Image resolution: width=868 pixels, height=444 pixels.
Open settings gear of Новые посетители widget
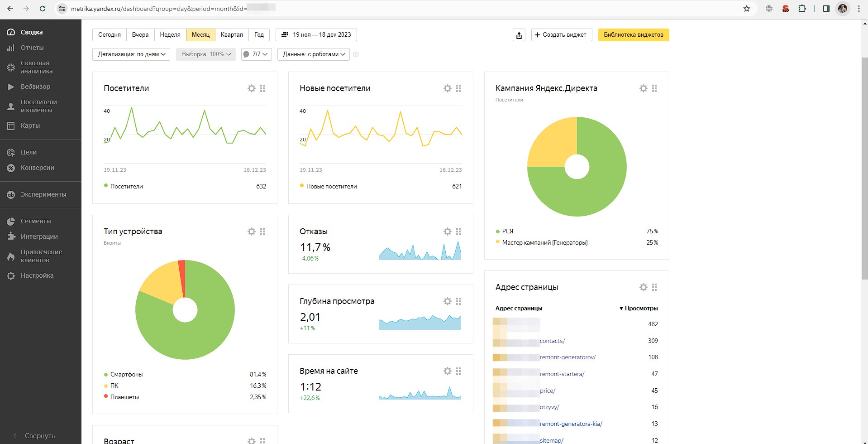[x=448, y=88]
